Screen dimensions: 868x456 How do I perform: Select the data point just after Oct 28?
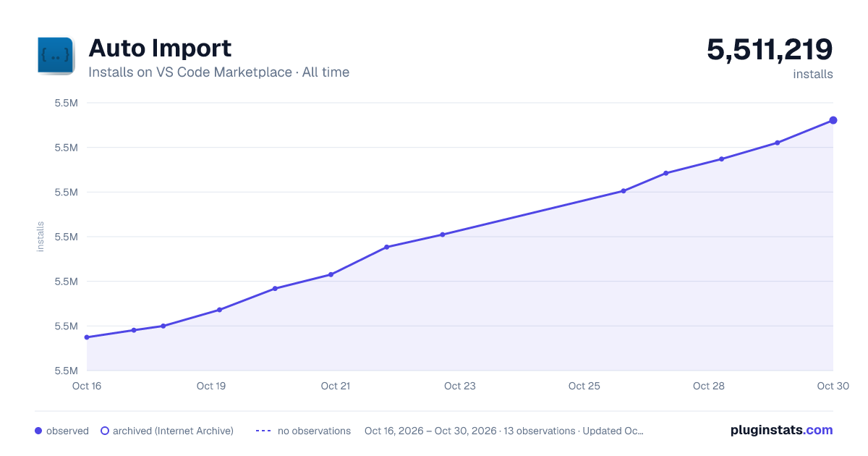point(722,159)
